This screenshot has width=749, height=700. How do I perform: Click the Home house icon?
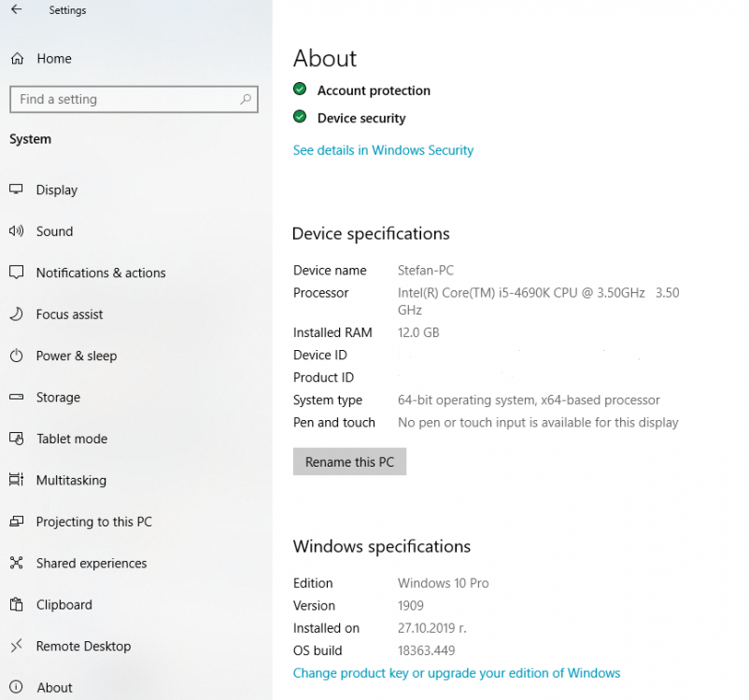[x=17, y=58]
